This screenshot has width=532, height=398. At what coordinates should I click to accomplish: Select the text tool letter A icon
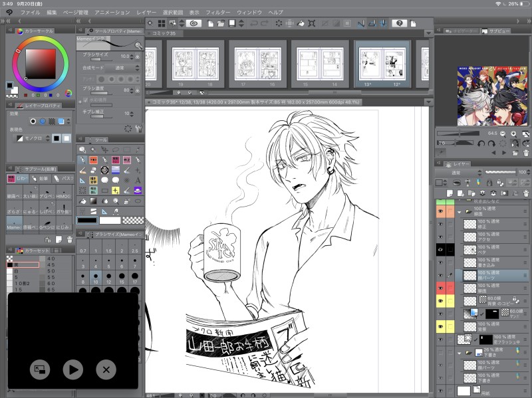click(138, 180)
